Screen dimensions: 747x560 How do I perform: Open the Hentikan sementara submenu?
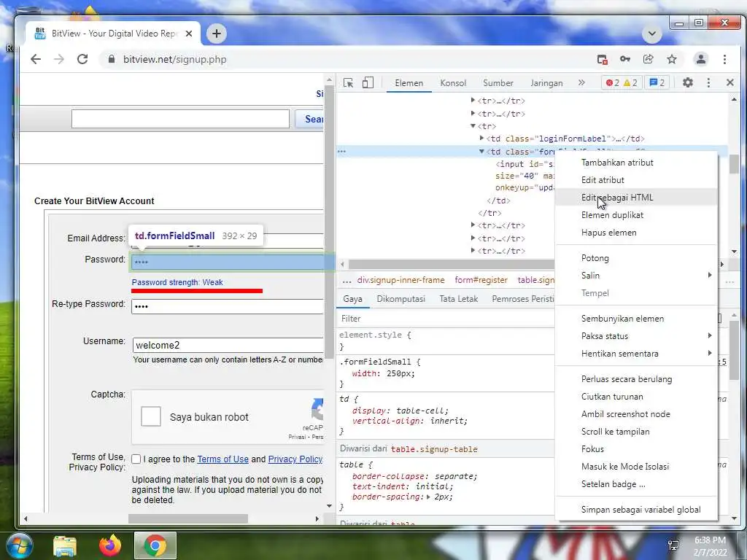pos(636,354)
